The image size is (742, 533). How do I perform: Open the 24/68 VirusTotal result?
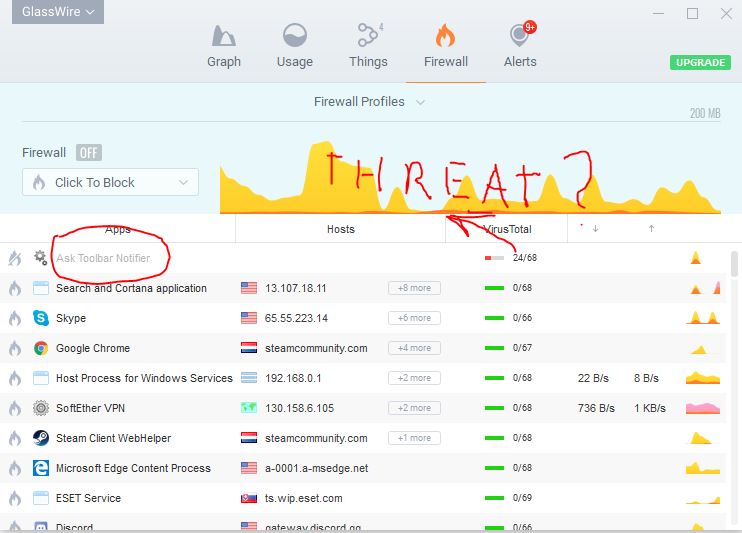tap(525, 258)
